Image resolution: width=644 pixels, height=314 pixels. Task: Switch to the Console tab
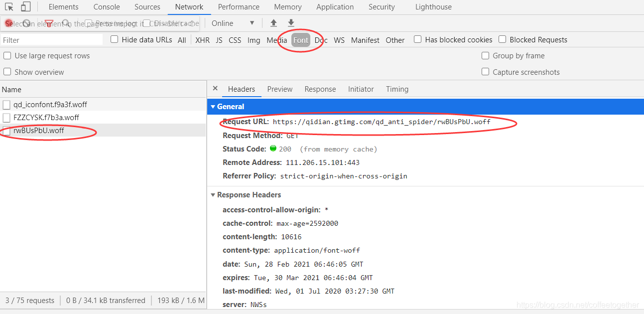tap(107, 7)
